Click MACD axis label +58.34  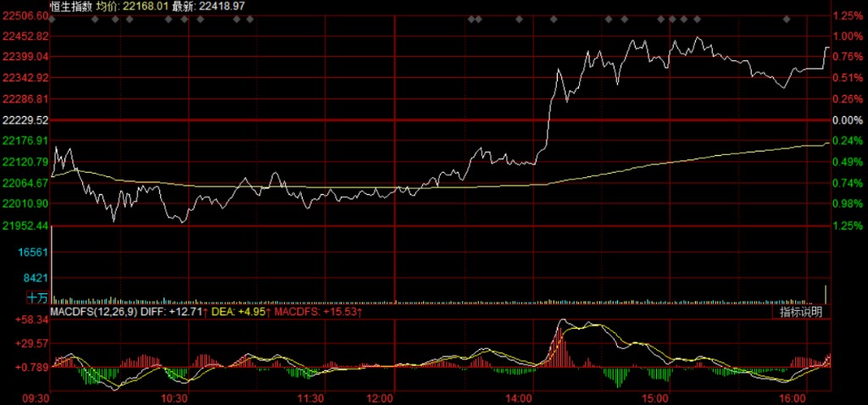click(x=33, y=321)
